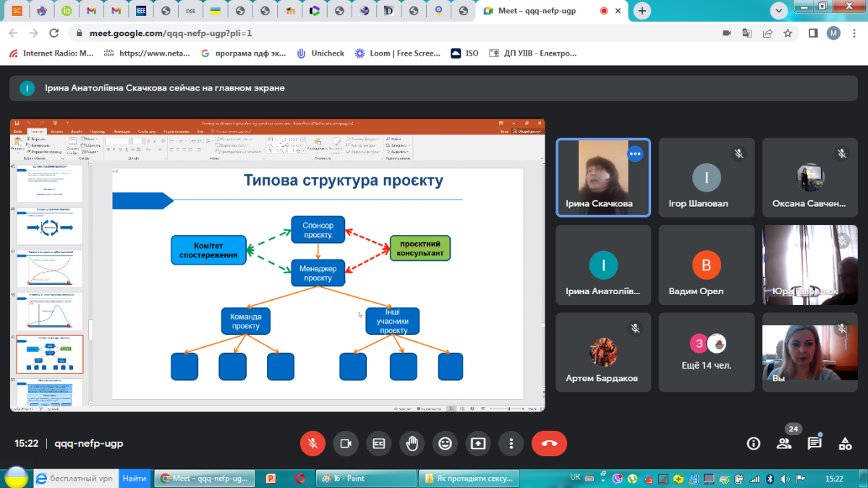Expand the Chrome tab search dropdown
The image size is (868, 488).
tap(779, 11)
